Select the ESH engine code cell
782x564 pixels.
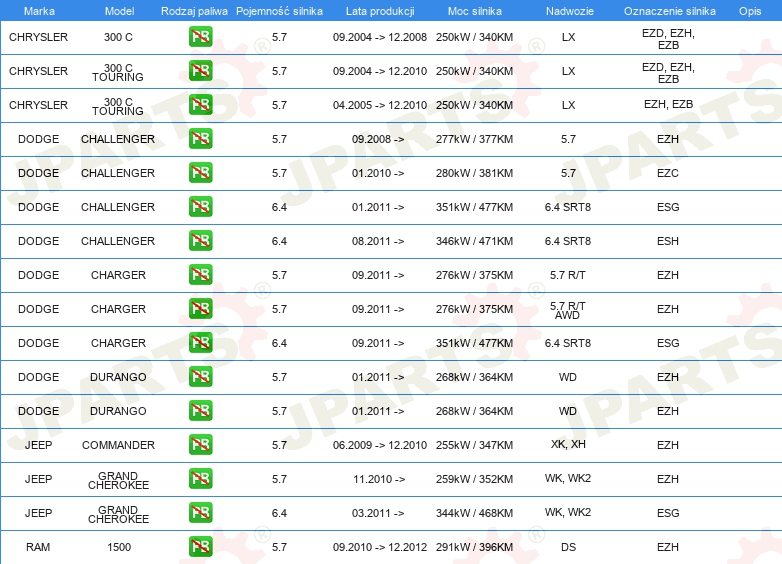(668, 241)
